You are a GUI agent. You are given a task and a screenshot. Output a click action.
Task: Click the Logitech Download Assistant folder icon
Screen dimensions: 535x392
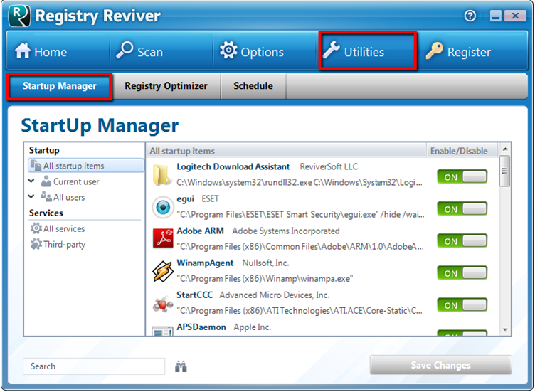pos(163,174)
